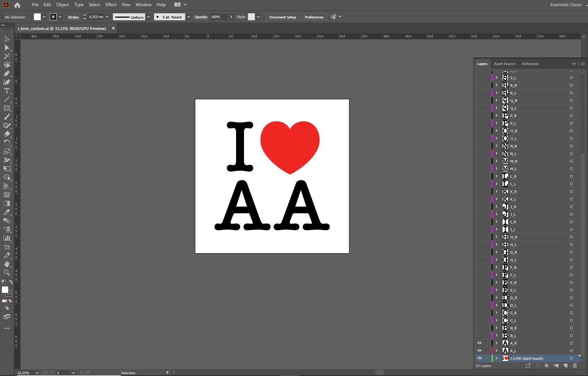Show the C_L layer
The height and width of the screenshot is (376, 588).
click(479, 320)
